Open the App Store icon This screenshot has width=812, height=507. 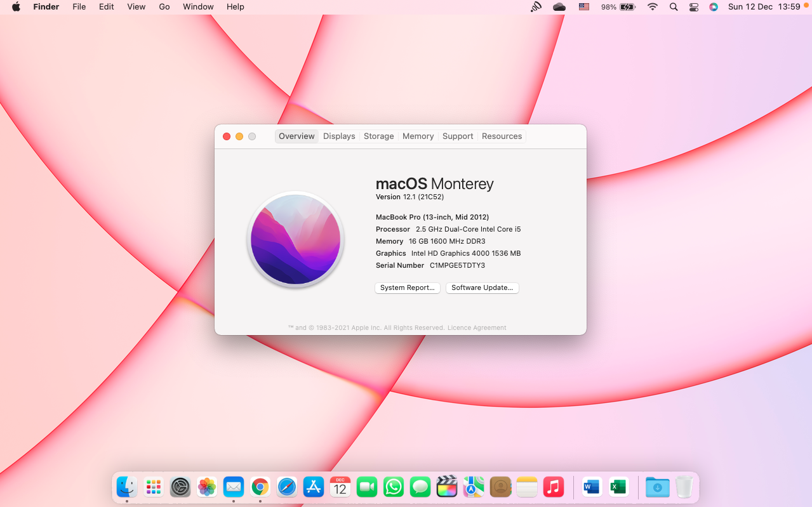(x=314, y=487)
